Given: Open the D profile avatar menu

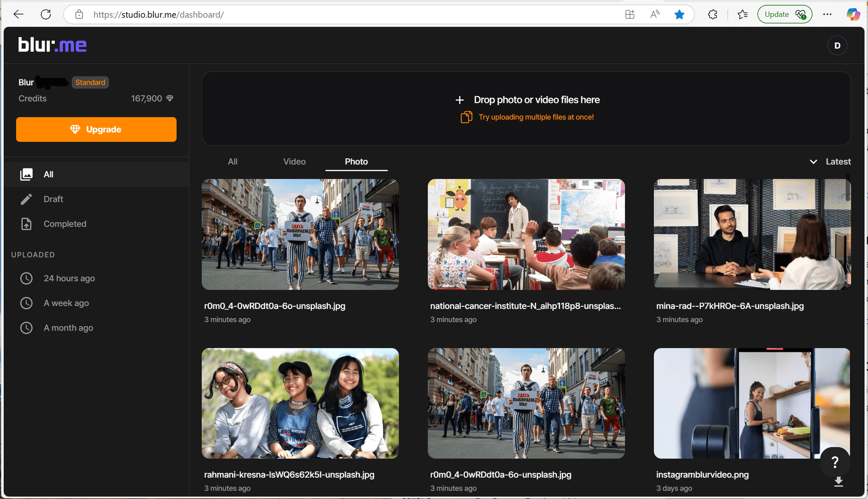Looking at the screenshot, I should click(837, 45).
